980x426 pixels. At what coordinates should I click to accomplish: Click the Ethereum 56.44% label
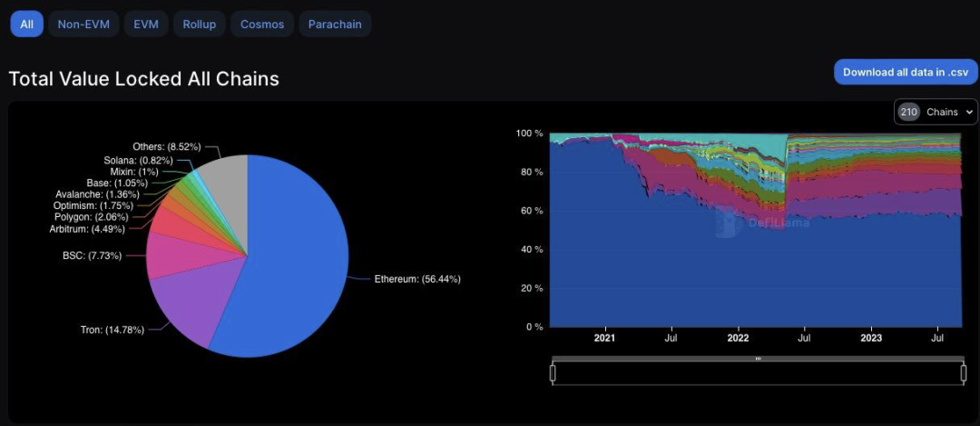[417, 279]
